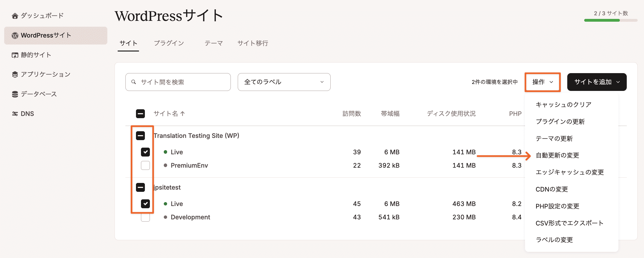Click 463 MB disk usage value

pyautogui.click(x=464, y=204)
